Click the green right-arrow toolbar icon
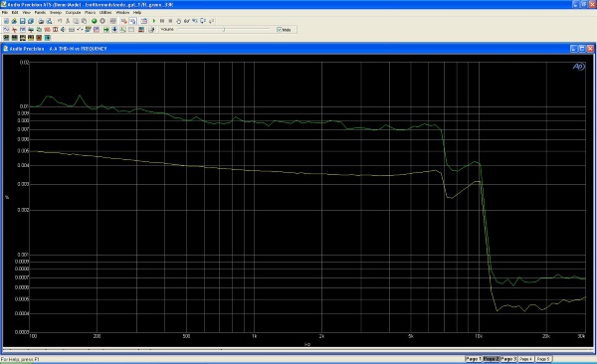Screen dimensions: 597x364 [x=106, y=29]
